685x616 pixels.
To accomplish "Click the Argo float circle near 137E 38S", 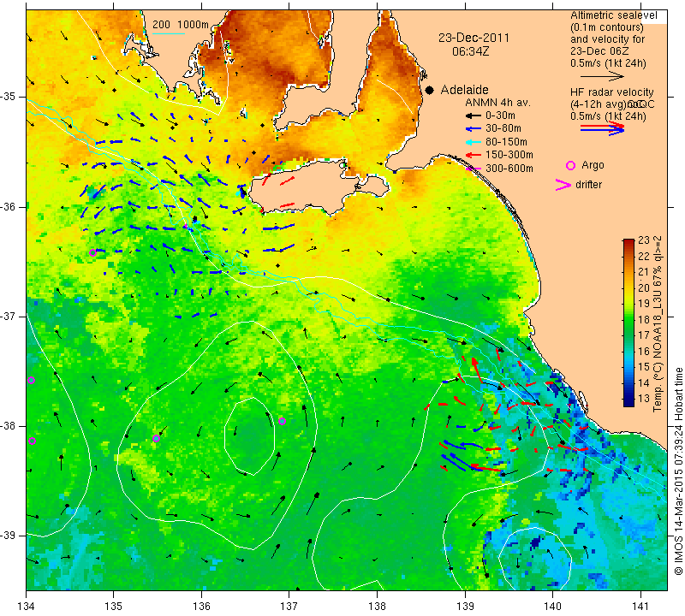I will pyautogui.click(x=283, y=421).
